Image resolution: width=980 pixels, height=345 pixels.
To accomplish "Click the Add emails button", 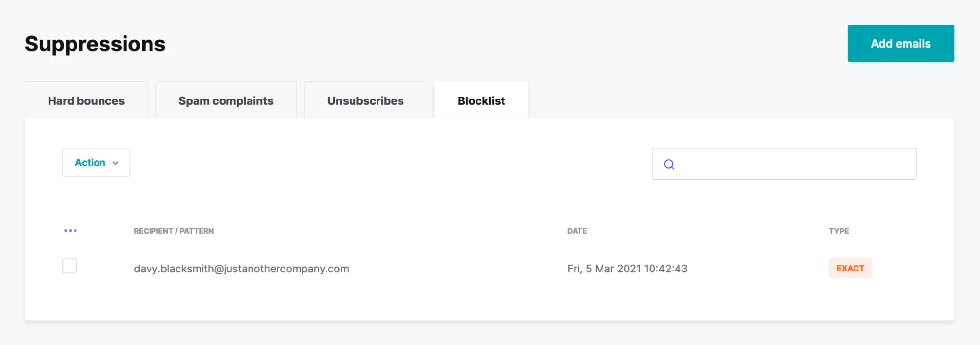I will pyautogui.click(x=900, y=44).
